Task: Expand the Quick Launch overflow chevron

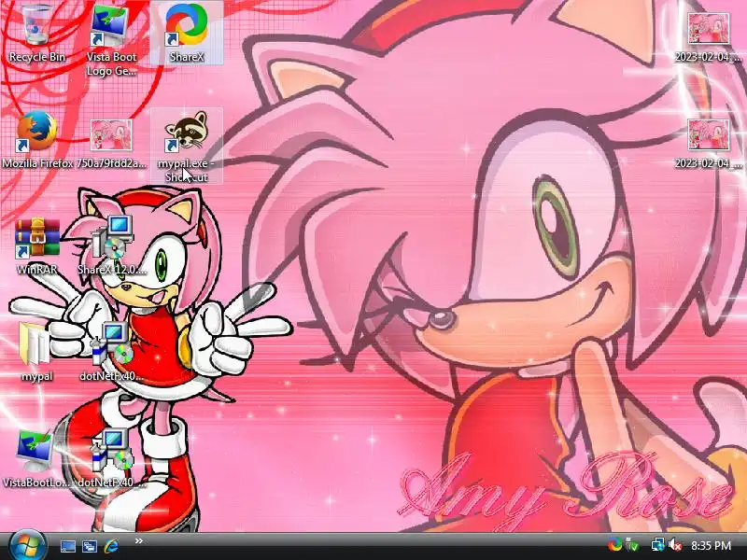Action: 138,540
